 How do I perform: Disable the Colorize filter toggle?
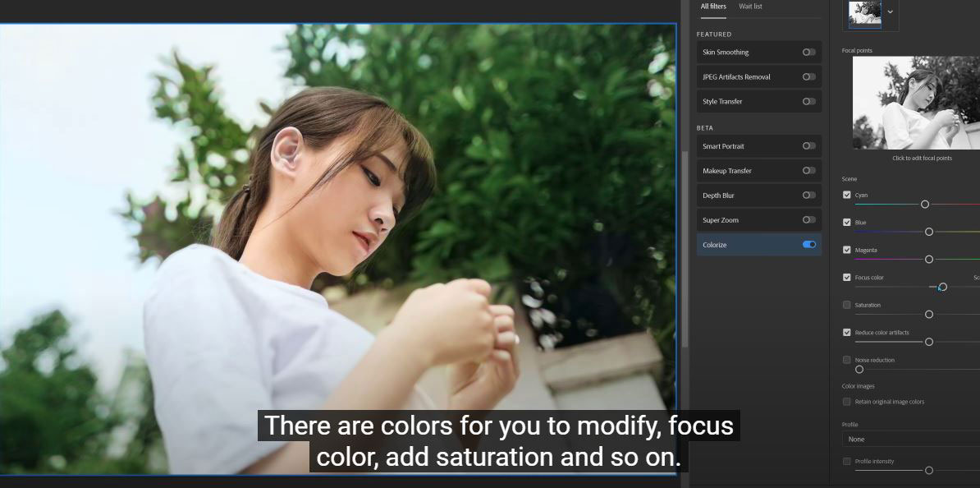point(809,245)
